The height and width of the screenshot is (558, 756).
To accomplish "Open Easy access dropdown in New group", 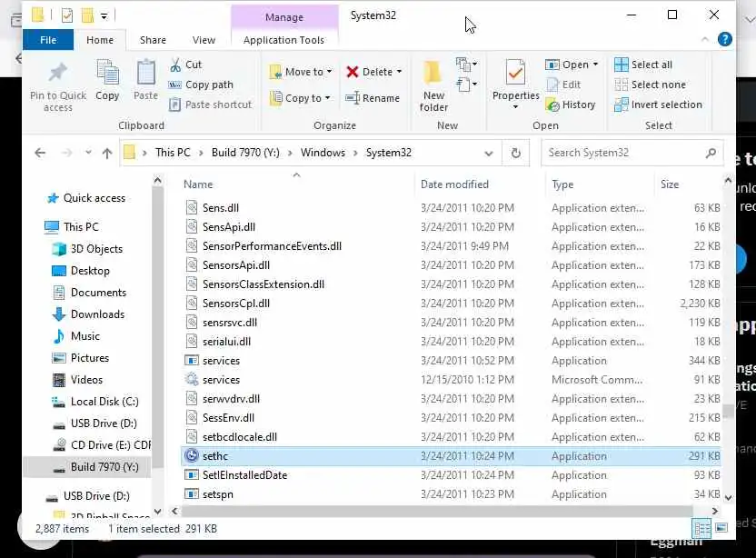I will 467,85.
